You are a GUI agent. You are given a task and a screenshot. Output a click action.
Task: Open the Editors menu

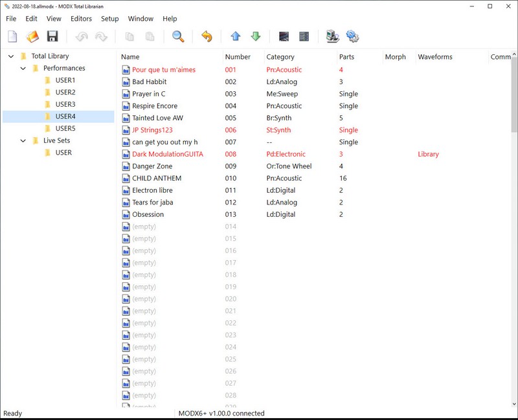tap(81, 19)
